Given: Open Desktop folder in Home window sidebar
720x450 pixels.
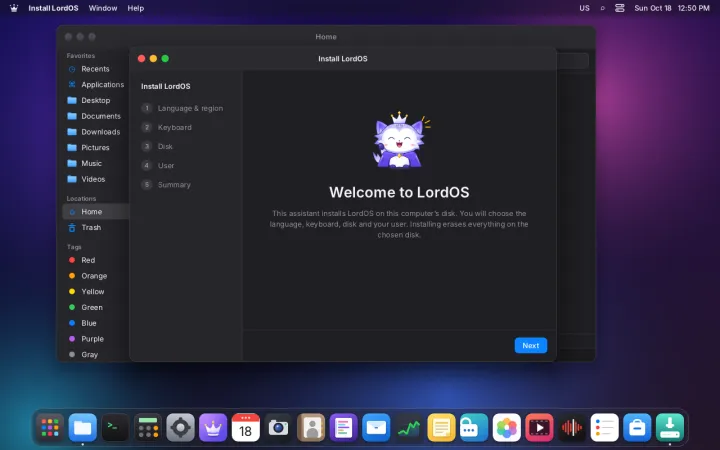Looking at the screenshot, I should (96, 100).
